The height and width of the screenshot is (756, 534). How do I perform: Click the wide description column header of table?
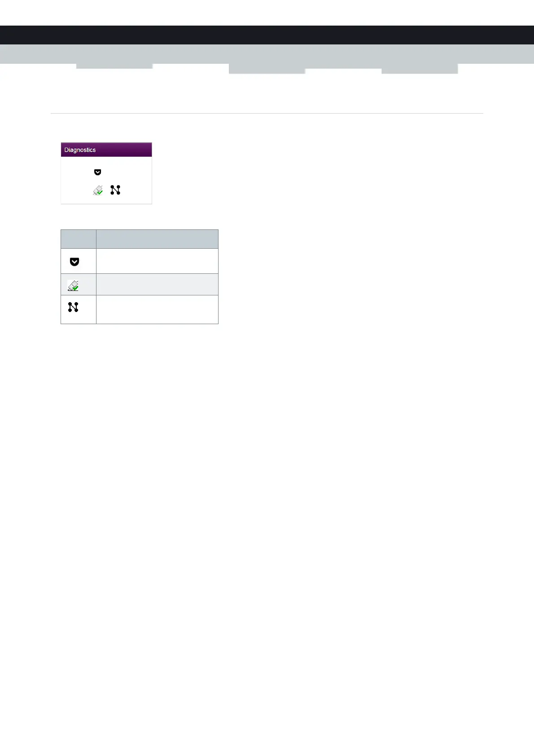tap(157, 239)
